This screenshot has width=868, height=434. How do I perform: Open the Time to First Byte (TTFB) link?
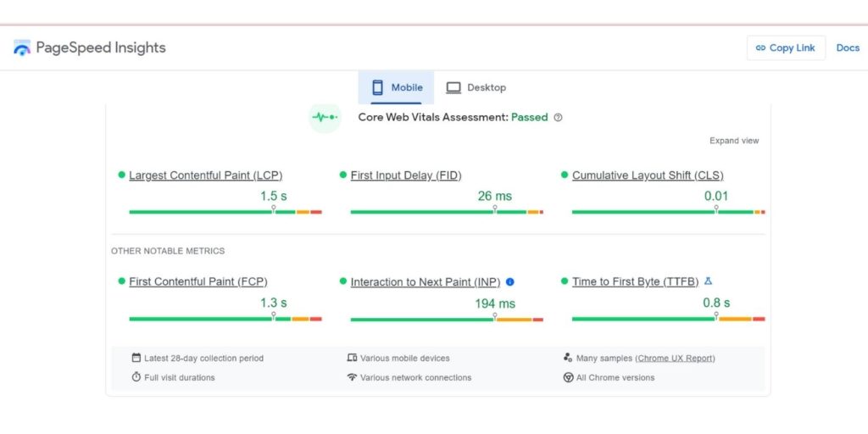coord(636,281)
